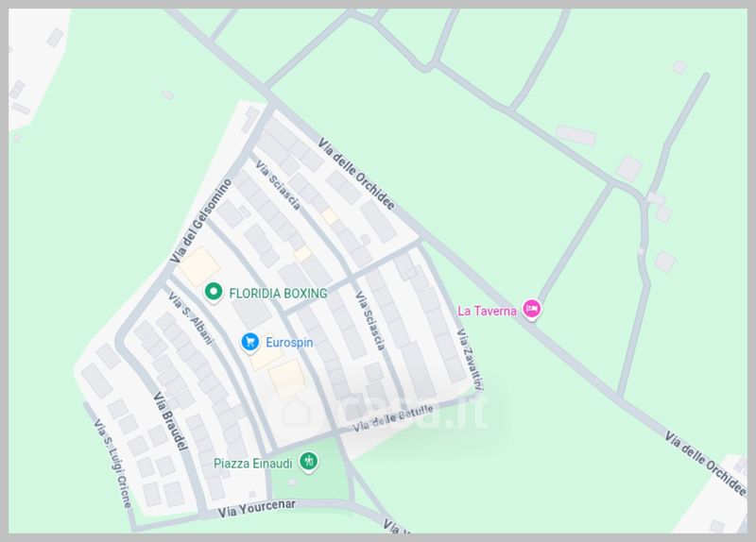The height and width of the screenshot is (542, 756).
Task: Click the FLORIDIA BOXING place label
Action: (278, 294)
